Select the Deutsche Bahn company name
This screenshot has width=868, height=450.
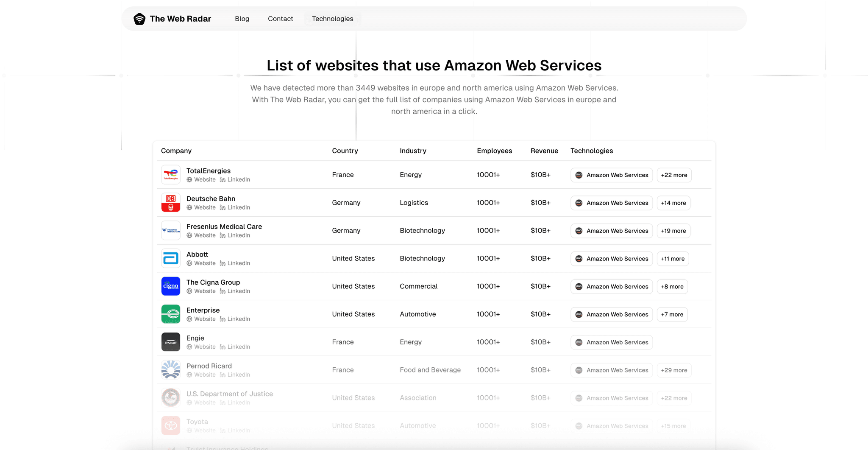211,199
